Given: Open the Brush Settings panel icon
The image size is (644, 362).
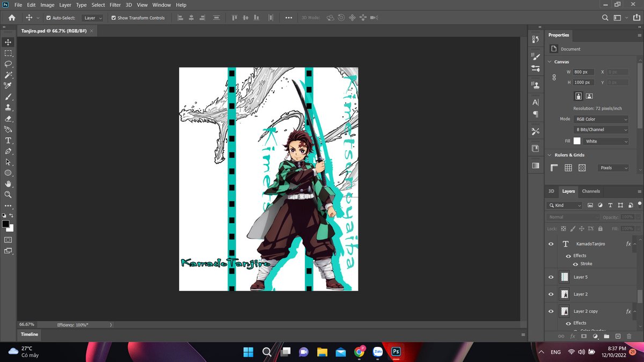Looking at the screenshot, I should (535, 56).
